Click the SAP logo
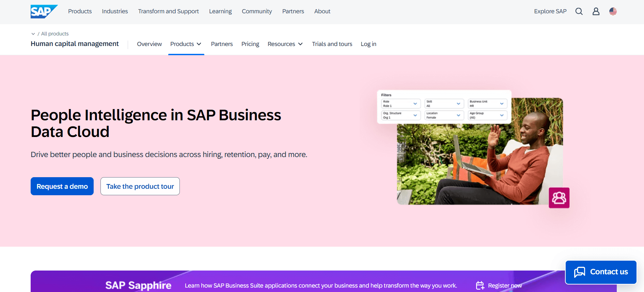This screenshot has width=644, height=292. click(x=44, y=12)
